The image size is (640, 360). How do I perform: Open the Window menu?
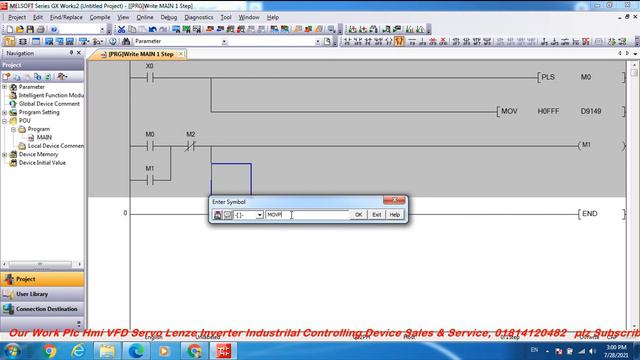click(x=249, y=18)
